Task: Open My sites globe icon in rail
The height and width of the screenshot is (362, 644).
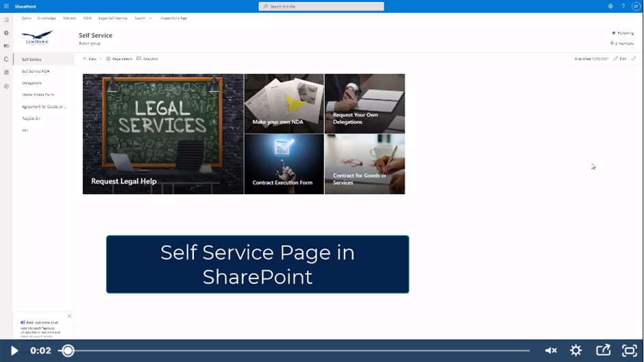Action: 6,33
